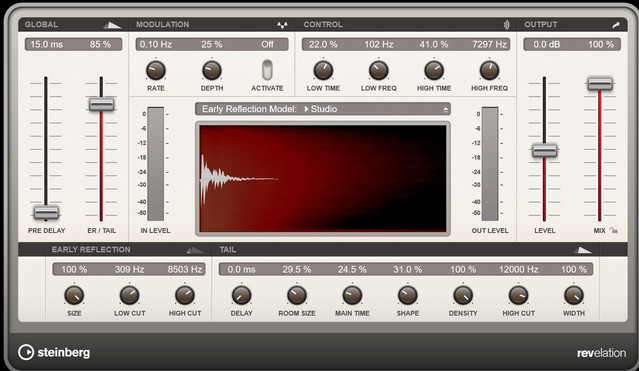639x371 pixels.
Task: Click the 41.0 % high time value
Action: pyautogui.click(x=434, y=44)
